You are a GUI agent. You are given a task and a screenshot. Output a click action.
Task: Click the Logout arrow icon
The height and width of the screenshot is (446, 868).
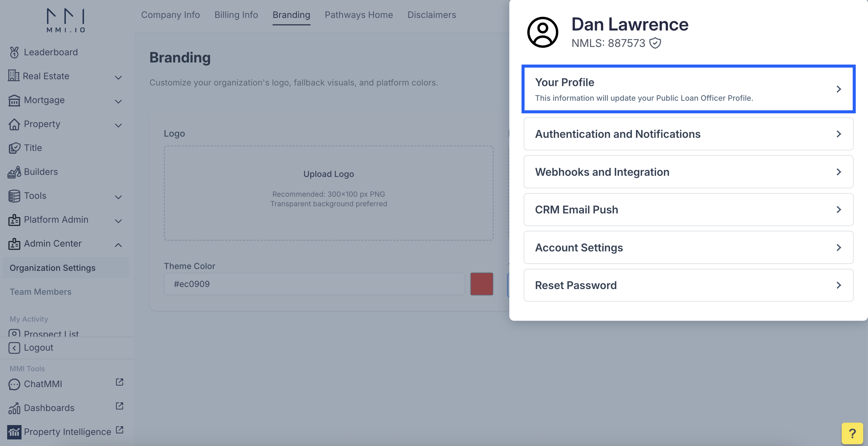pyautogui.click(x=14, y=348)
